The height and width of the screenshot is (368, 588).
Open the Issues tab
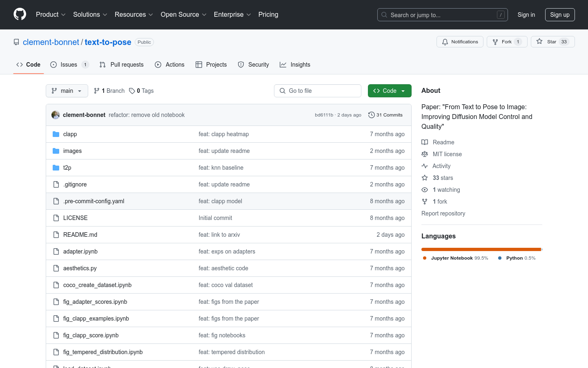(69, 65)
